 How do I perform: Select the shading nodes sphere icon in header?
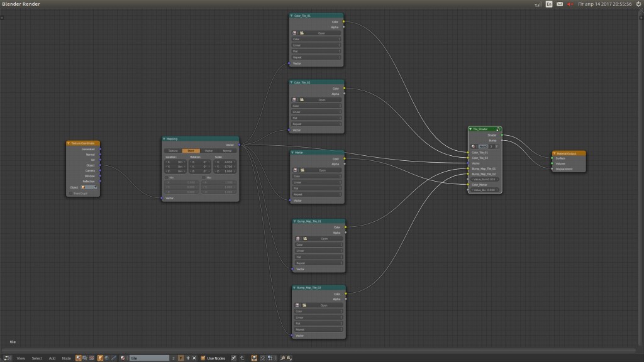point(79,357)
